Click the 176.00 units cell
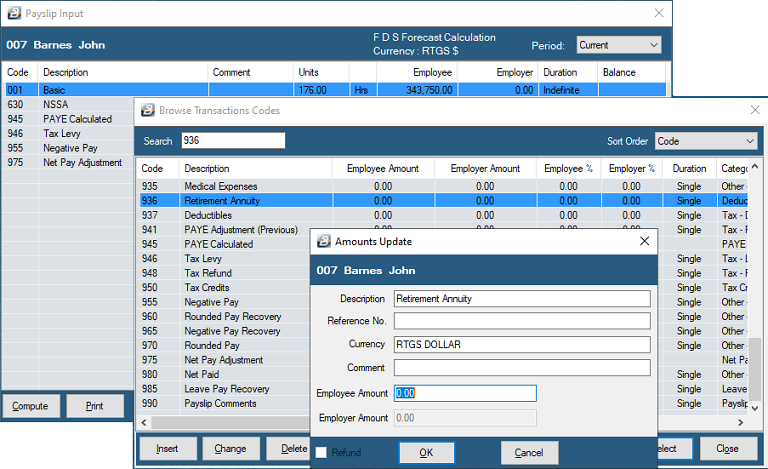The height and width of the screenshot is (469, 768). pyautogui.click(x=321, y=90)
